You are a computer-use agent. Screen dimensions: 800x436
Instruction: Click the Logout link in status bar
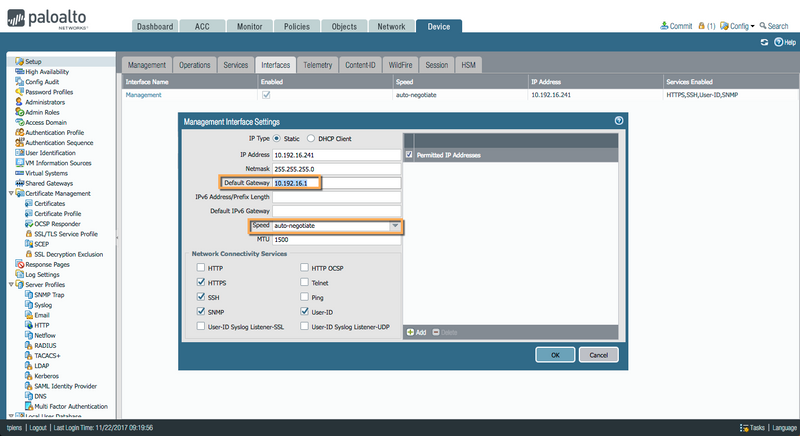(x=38, y=428)
